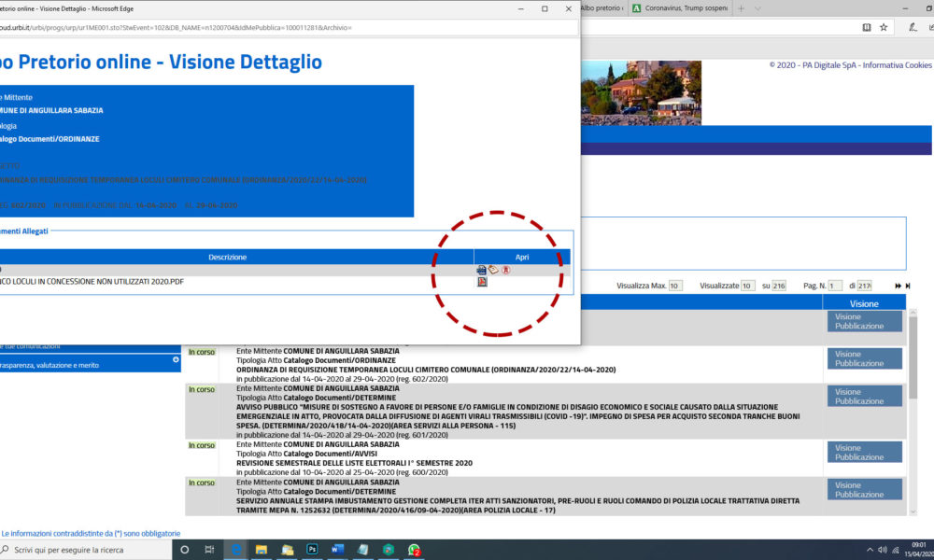934x560 pixels.
Task: Click In corso status of ORDINANZA row
Action: coord(202,352)
